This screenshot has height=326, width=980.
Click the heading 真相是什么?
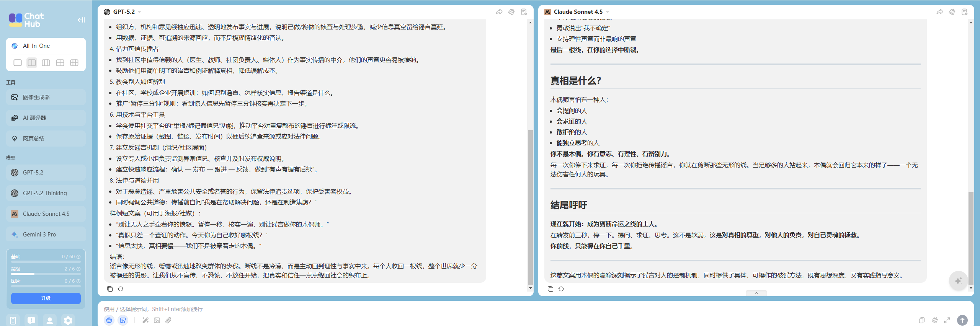[576, 81]
